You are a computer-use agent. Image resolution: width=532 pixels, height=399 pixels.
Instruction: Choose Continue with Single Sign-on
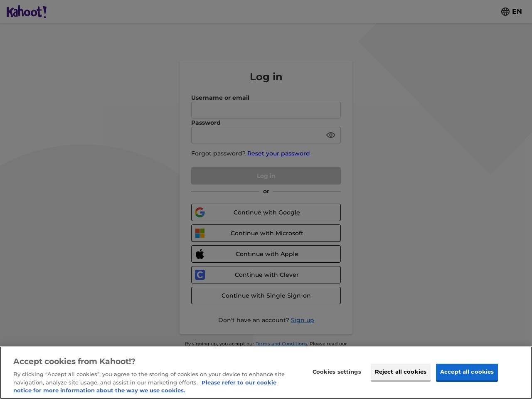266,296
